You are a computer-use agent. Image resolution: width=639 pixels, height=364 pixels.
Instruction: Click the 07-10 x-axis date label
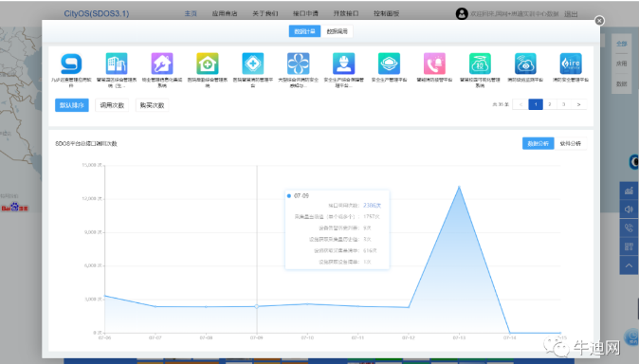(307, 337)
